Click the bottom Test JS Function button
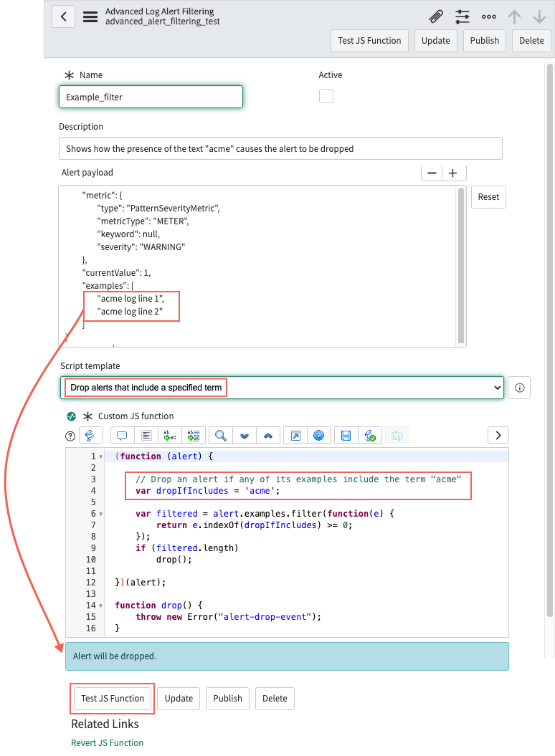This screenshot has height=756, width=555. tap(113, 699)
